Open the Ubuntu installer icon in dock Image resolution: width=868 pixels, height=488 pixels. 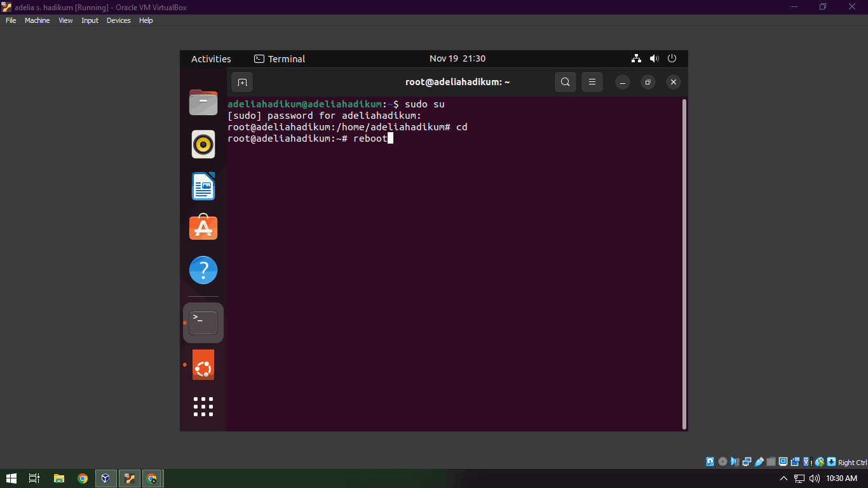tap(203, 365)
